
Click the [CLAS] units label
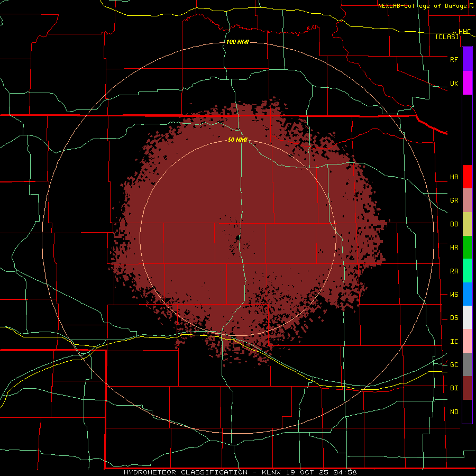[447, 37]
